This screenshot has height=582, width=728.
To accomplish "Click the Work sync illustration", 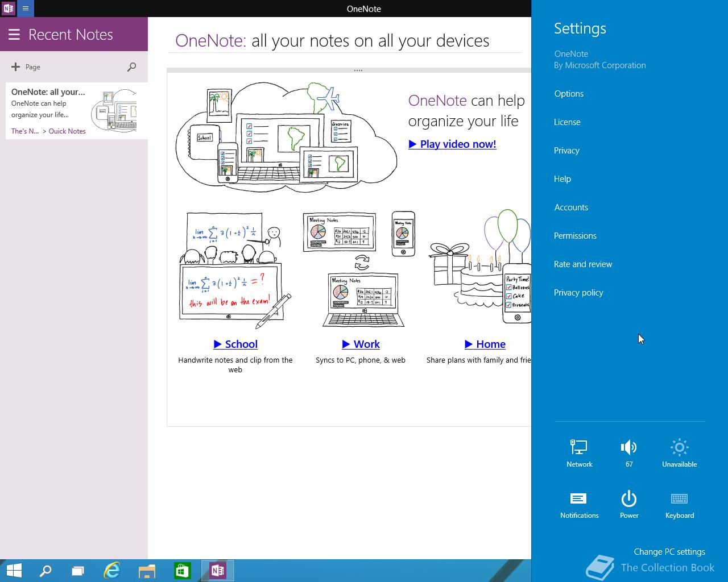I will (360, 269).
